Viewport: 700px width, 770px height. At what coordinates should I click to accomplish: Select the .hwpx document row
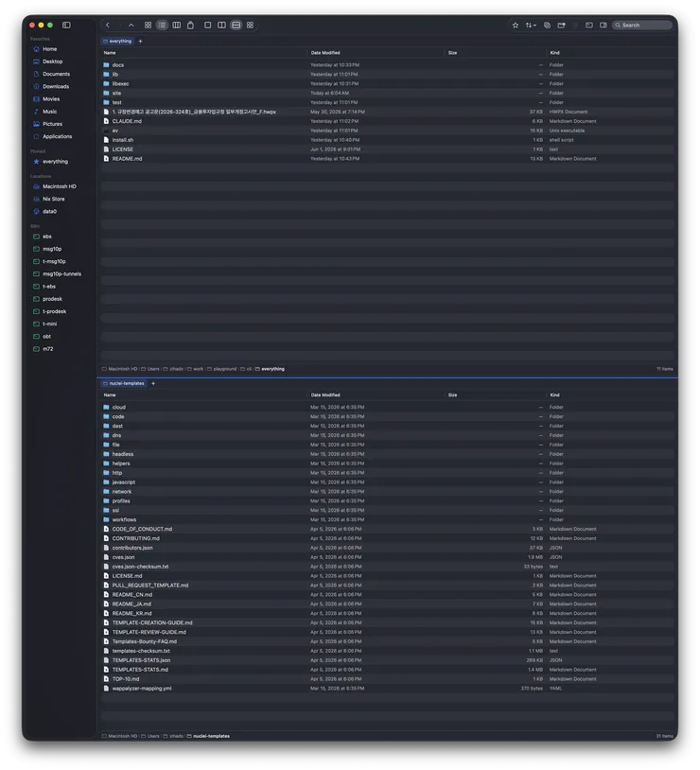coord(388,112)
